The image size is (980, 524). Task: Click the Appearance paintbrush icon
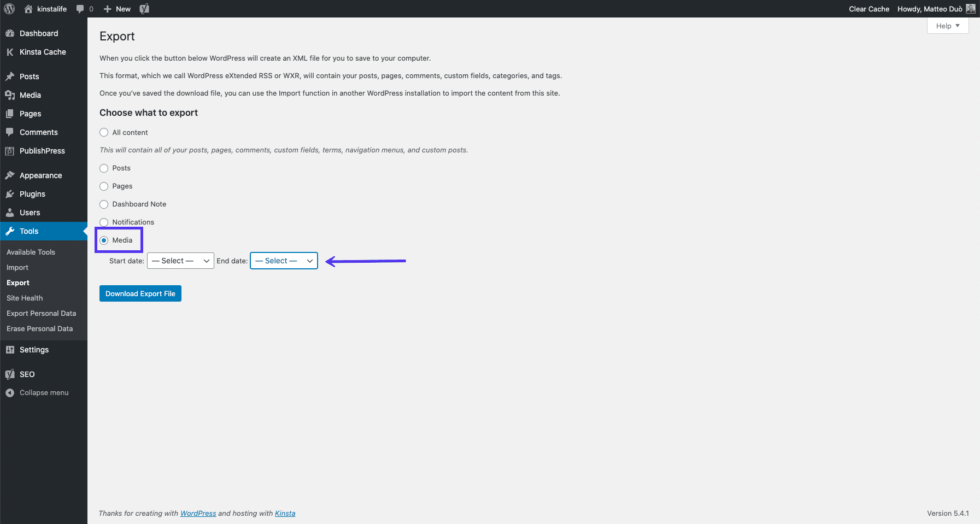pyautogui.click(x=10, y=175)
